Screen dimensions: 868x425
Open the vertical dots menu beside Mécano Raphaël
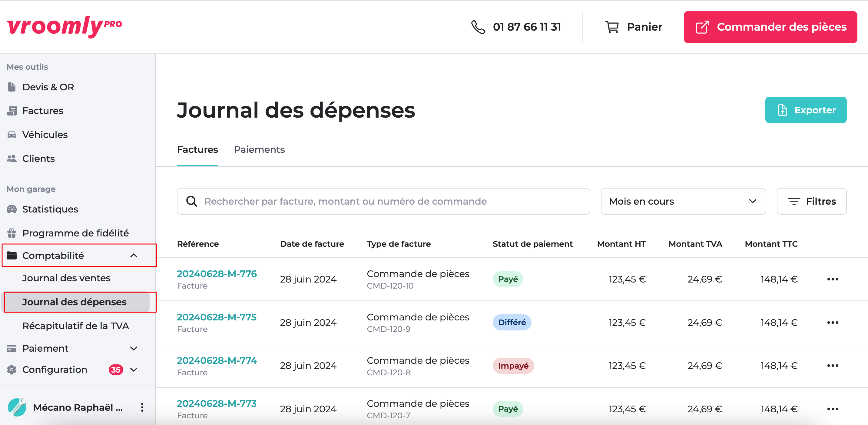pos(142,407)
